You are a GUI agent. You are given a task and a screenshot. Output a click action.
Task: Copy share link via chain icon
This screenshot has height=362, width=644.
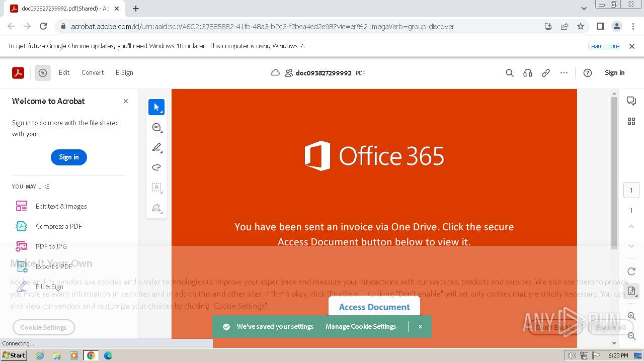tap(546, 73)
